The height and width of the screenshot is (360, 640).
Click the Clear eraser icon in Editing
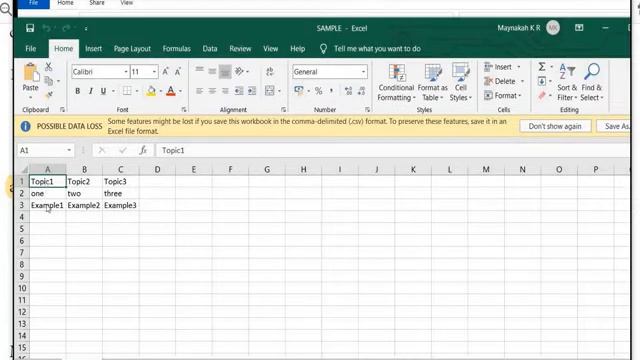pyautogui.click(x=542, y=96)
